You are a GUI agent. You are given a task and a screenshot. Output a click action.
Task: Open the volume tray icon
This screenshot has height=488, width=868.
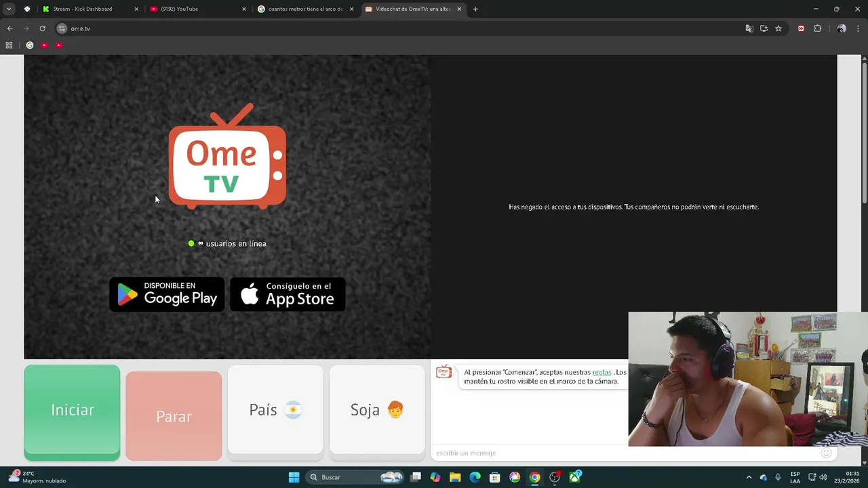pyautogui.click(x=824, y=477)
